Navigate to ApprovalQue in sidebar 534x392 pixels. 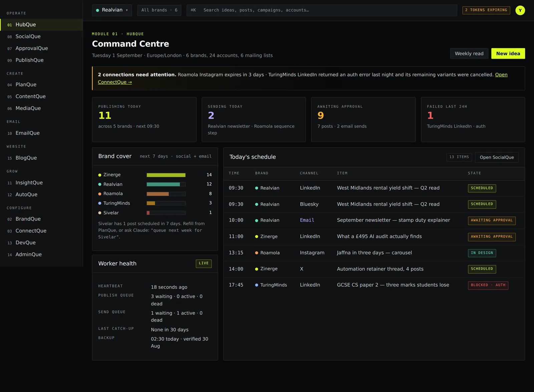pyautogui.click(x=41, y=48)
